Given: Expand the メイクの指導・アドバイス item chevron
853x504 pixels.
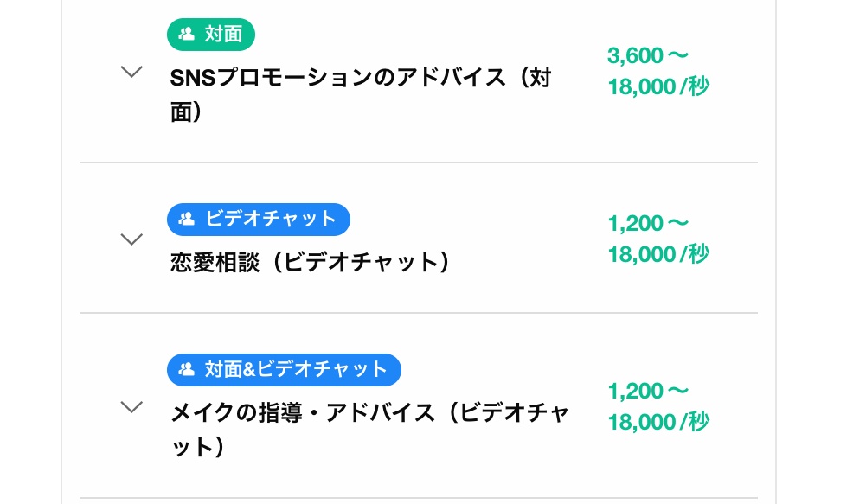Looking at the screenshot, I should (x=131, y=406).
